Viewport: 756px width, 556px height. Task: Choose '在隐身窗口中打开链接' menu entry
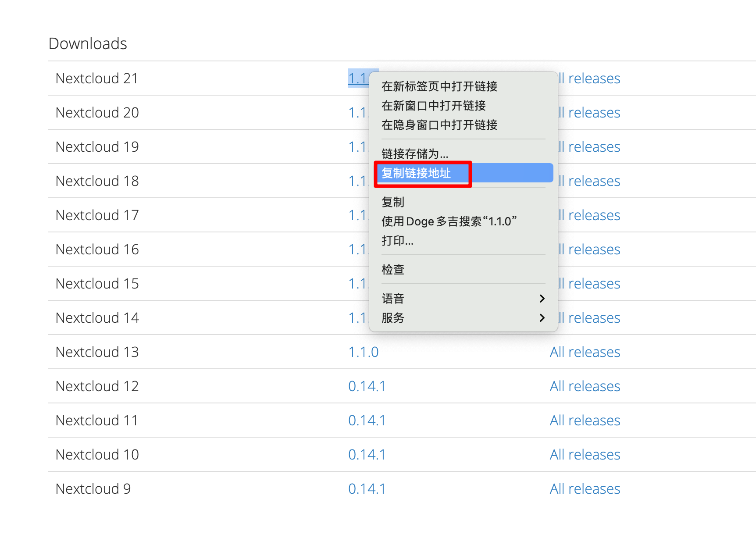point(463,125)
